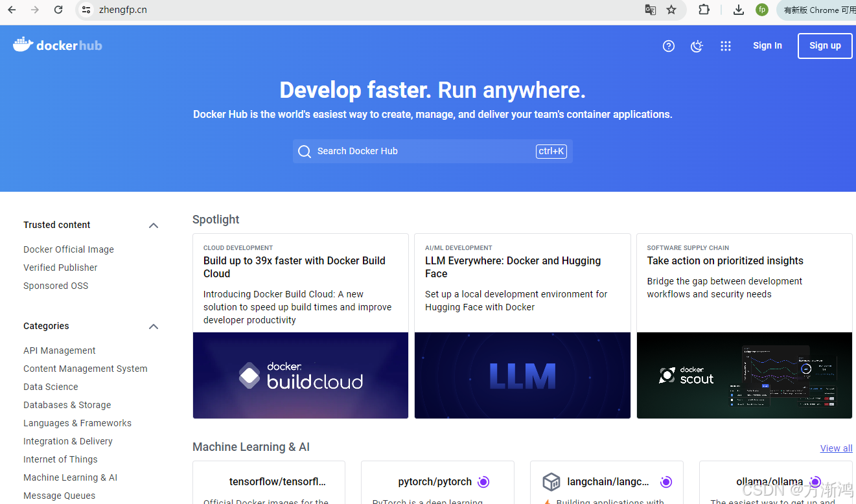Select Docker Official Image filter
The image size is (856, 504).
pos(69,249)
